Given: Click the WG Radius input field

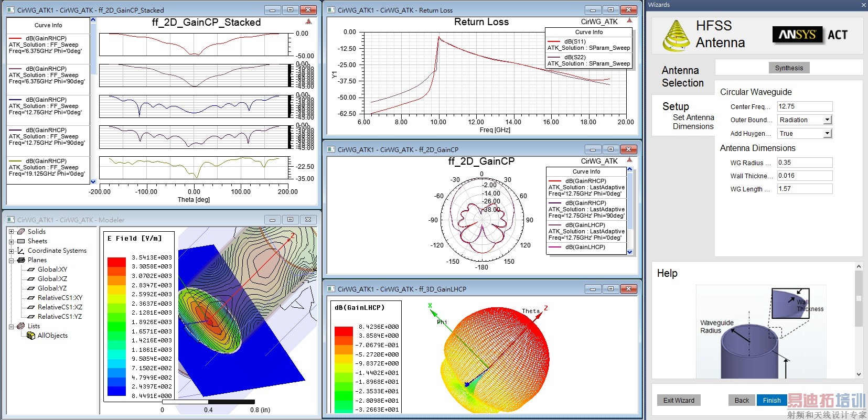Looking at the screenshot, I should coord(805,163).
